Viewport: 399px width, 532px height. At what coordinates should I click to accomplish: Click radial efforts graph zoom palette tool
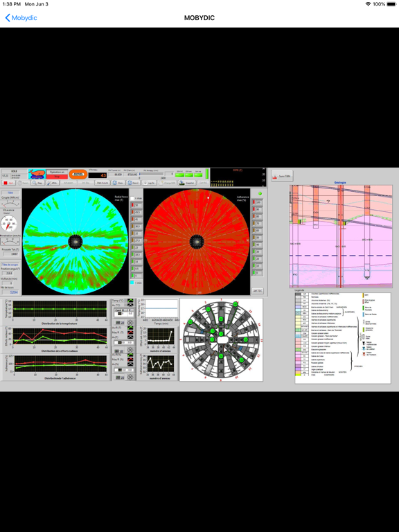tap(118, 351)
